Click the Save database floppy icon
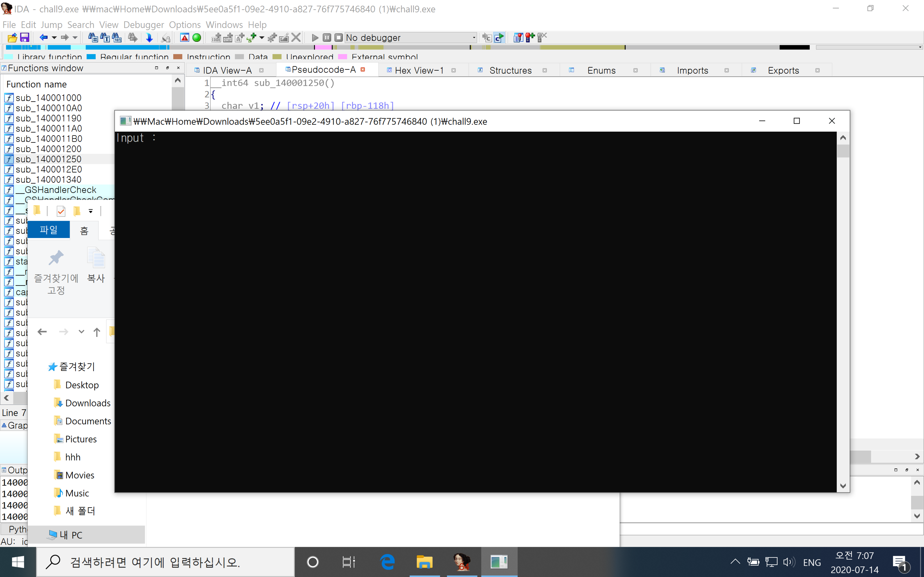Screen dimensions: 924x577 click(25, 37)
